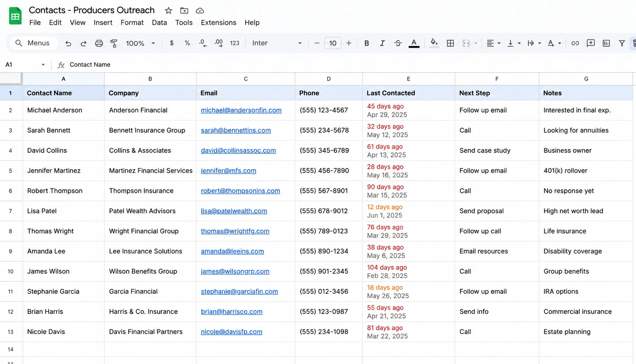Open the Inter font dropdown

[x=277, y=43]
